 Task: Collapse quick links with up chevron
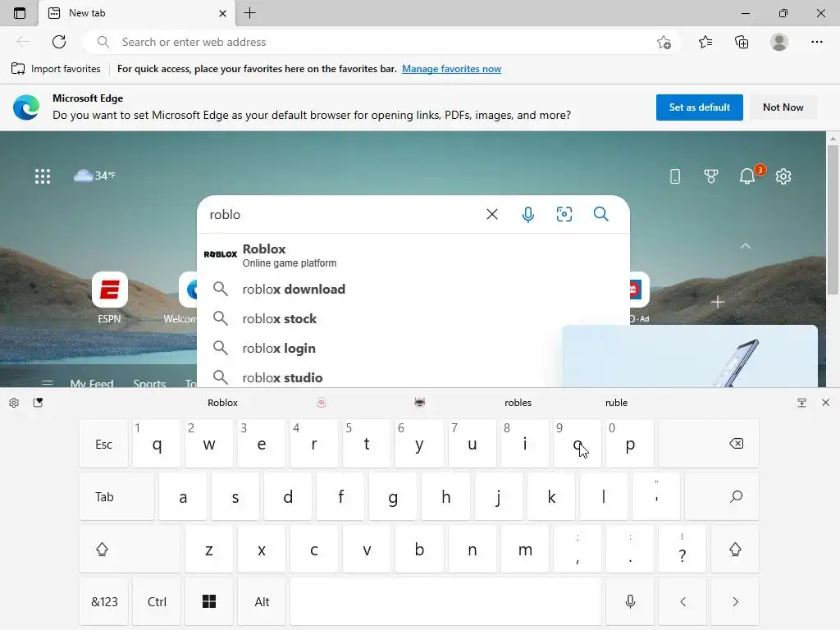(x=745, y=246)
